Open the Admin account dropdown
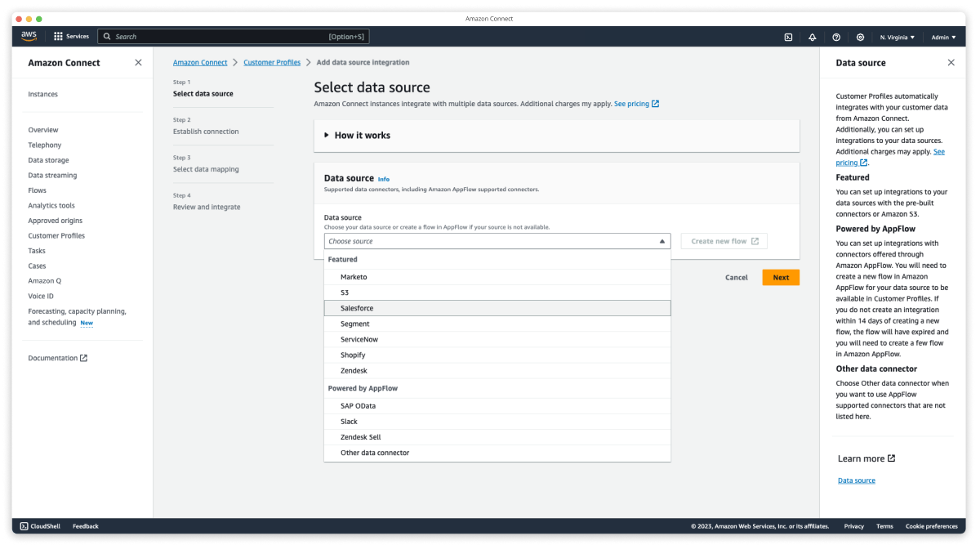Viewport: 980px width, 554px height. pyautogui.click(x=943, y=37)
